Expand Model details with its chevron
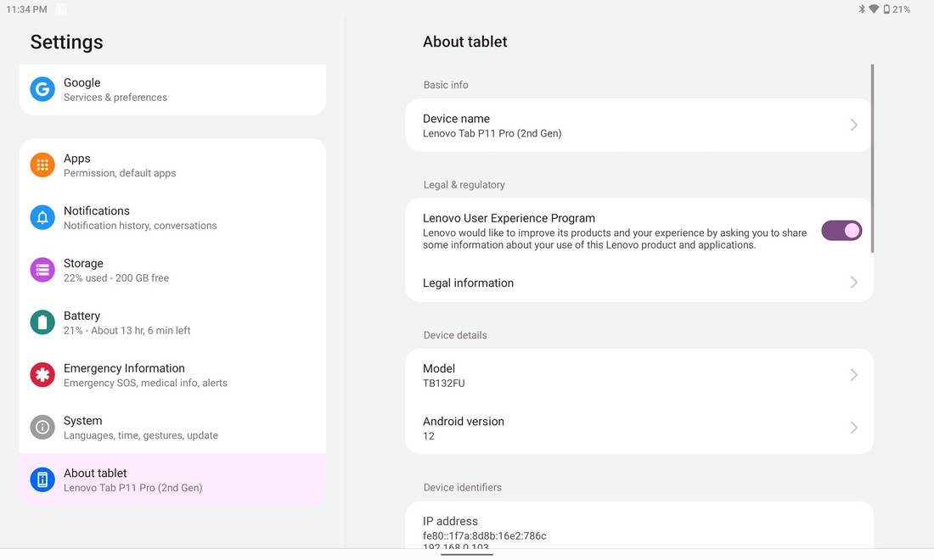 click(x=853, y=374)
